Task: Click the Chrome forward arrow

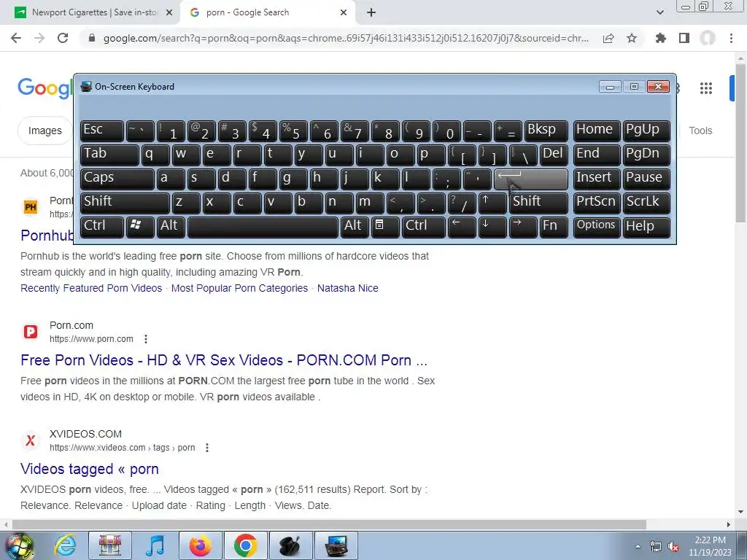Action: (39, 38)
